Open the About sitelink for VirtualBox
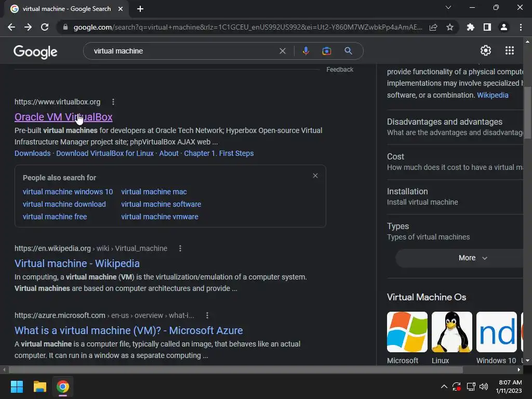Viewport: 532px width, 399px height. 169,153
